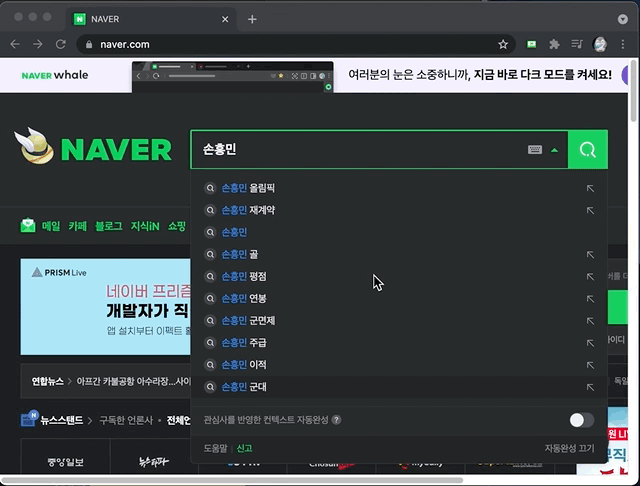The width and height of the screenshot is (640, 486).
Task: Select suggestion 손흥민 군대
Action: pos(399,387)
